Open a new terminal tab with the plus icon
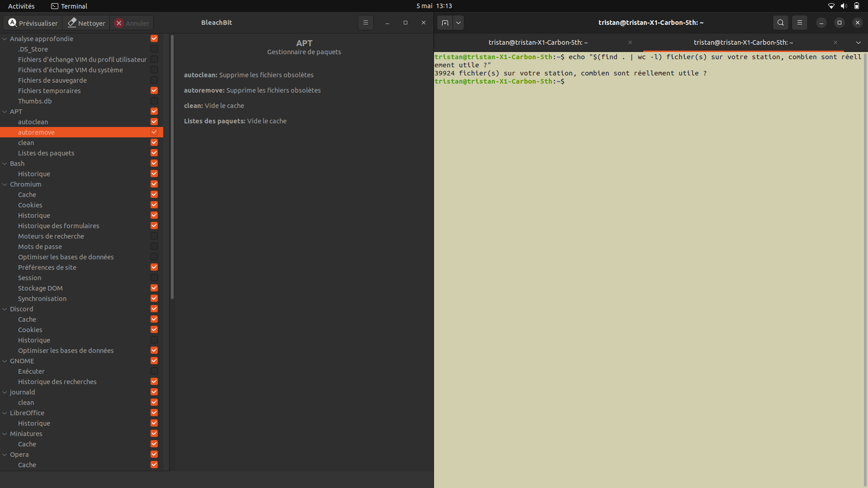This screenshot has width=868, height=488. click(445, 23)
